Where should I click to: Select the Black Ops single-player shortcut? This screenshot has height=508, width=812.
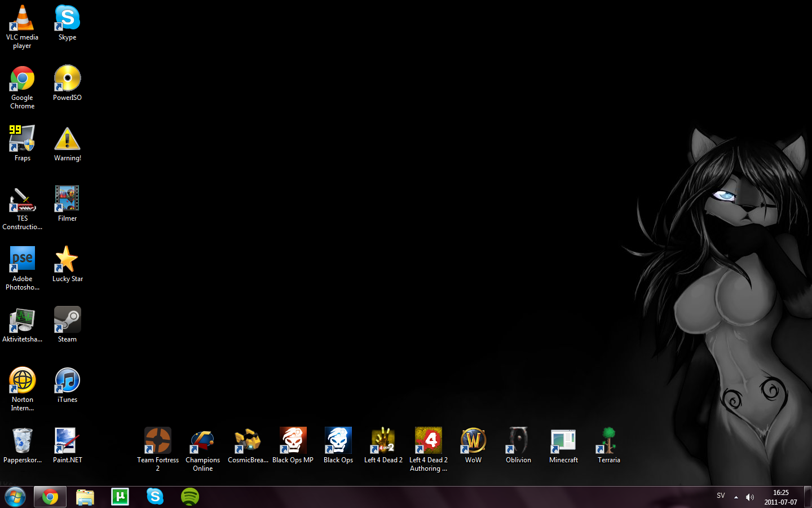pos(338,446)
